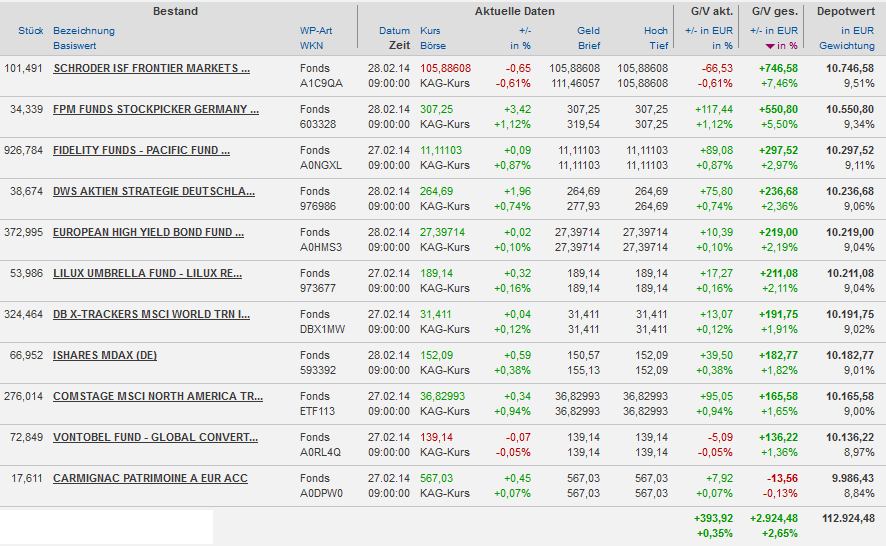886x546 pixels.
Task: Select WKN A1C9QA text
Action: click(321, 84)
